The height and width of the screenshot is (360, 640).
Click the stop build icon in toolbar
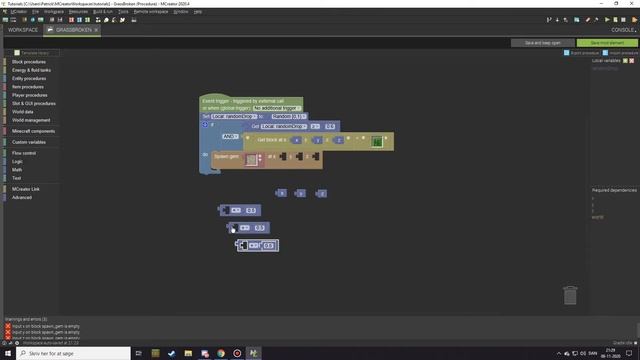(623, 20)
